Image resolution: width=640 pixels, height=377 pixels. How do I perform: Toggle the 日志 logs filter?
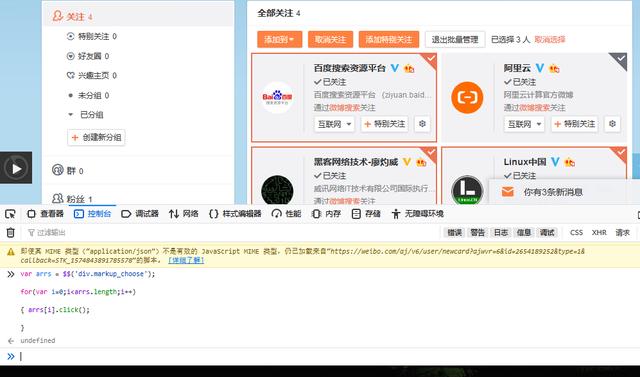tap(501, 233)
